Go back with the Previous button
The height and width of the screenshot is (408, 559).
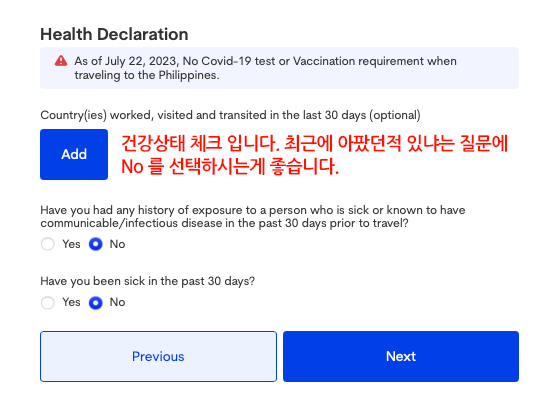[x=158, y=356]
